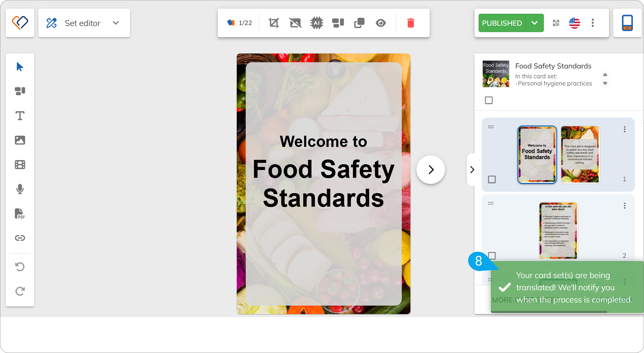Screen dimensions: 644x353
Task: Open three-dot menu for card group 1
Action: tap(624, 129)
